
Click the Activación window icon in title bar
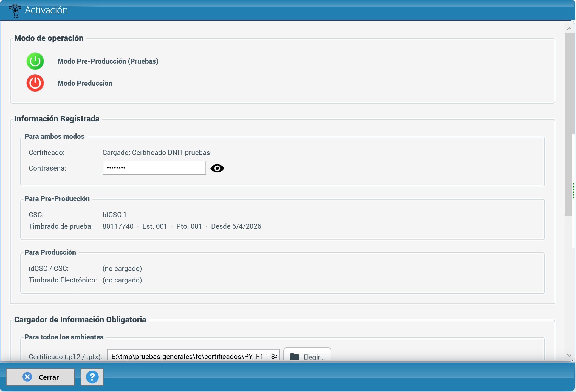click(15, 10)
